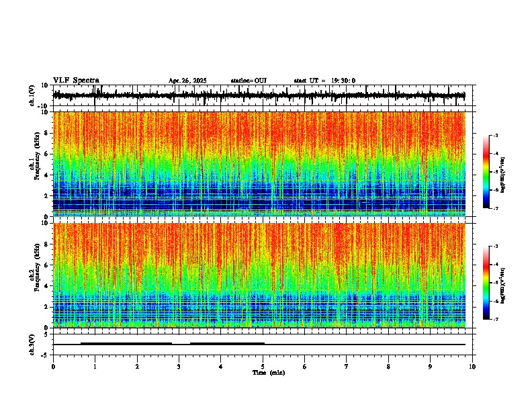Image resolution: width=532 pixels, height=411 pixels.
Task: Click the ch.2 "Frequency (kHz)" axis label
Action: [37, 267]
